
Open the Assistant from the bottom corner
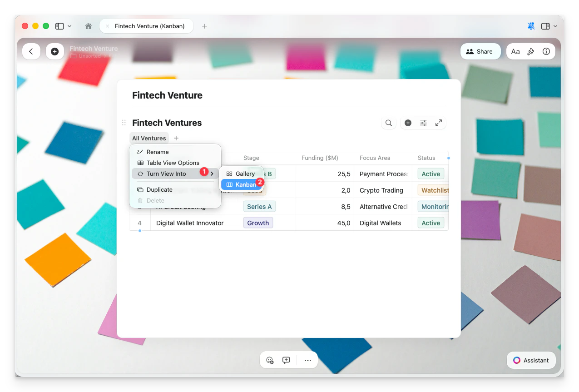531,360
